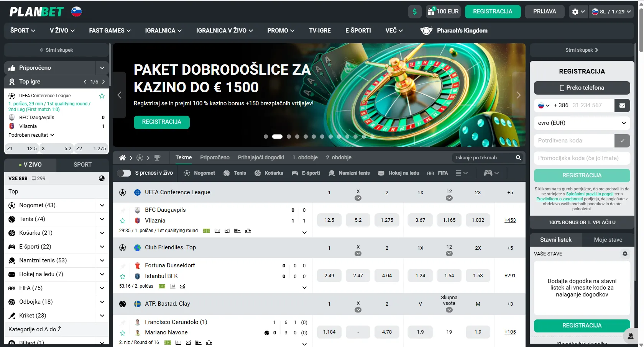Image resolution: width=644 pixels, height=347 pixels.
Task: Open the V ŽIVO menu
Action: (62, 31)
